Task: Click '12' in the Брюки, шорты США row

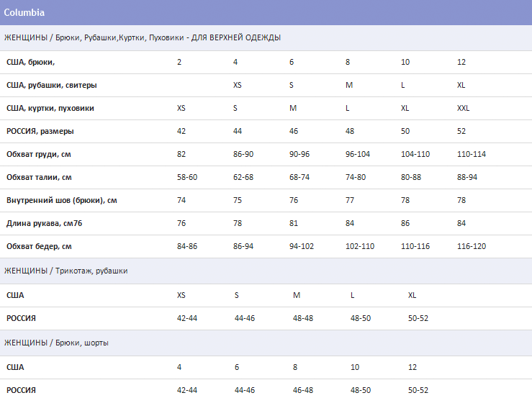Action: 412,368
